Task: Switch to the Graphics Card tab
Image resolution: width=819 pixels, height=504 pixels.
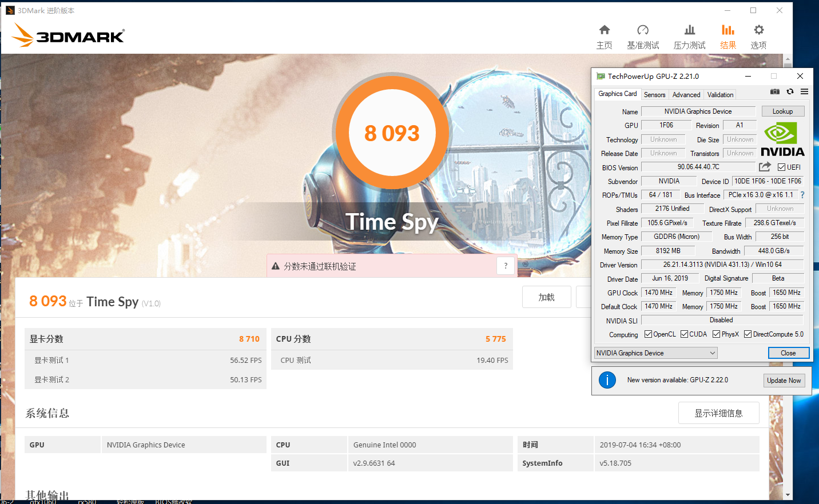Action: point(617,94)
